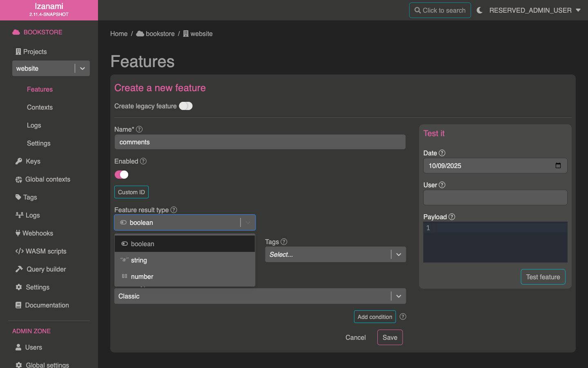Screen dimensions: 588x368
Task: Open the calendar picker in Date field
Action: pyautogui.click(x=558, y=166)
